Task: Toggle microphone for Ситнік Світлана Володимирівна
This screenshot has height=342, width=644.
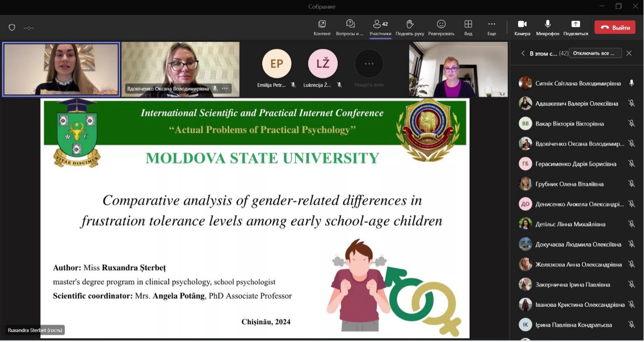Action: click(x=632, y=83)
